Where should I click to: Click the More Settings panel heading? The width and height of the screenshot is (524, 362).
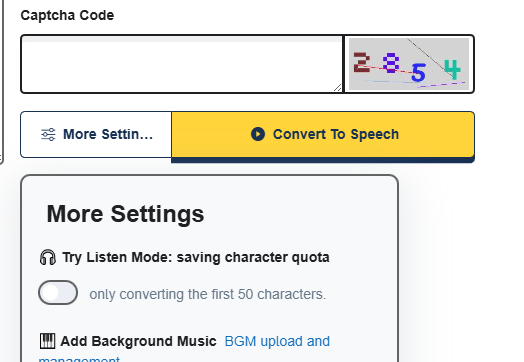(x=125, y=214)
